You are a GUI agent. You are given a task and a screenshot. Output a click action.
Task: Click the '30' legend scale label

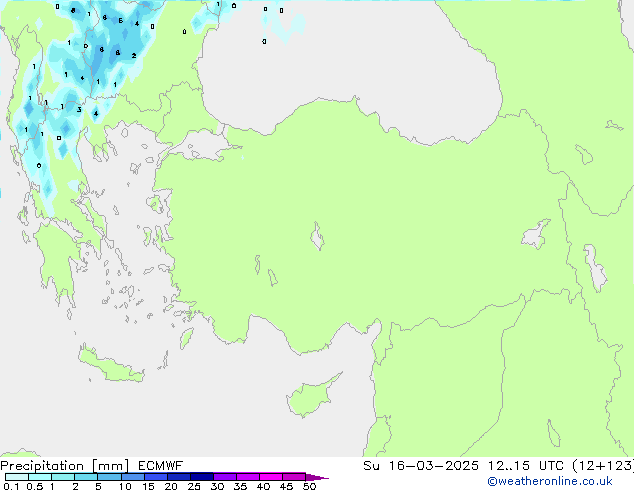[217, 486]
